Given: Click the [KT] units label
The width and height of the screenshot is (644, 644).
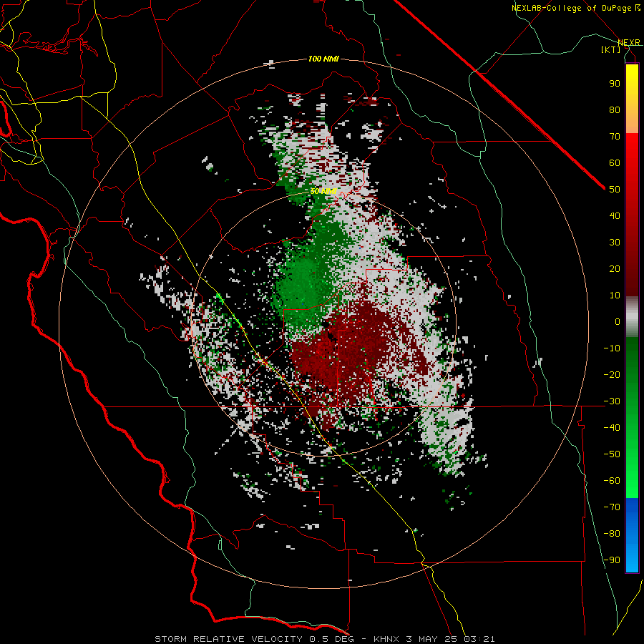Looking at the screenshot, I should coord(611,49).
